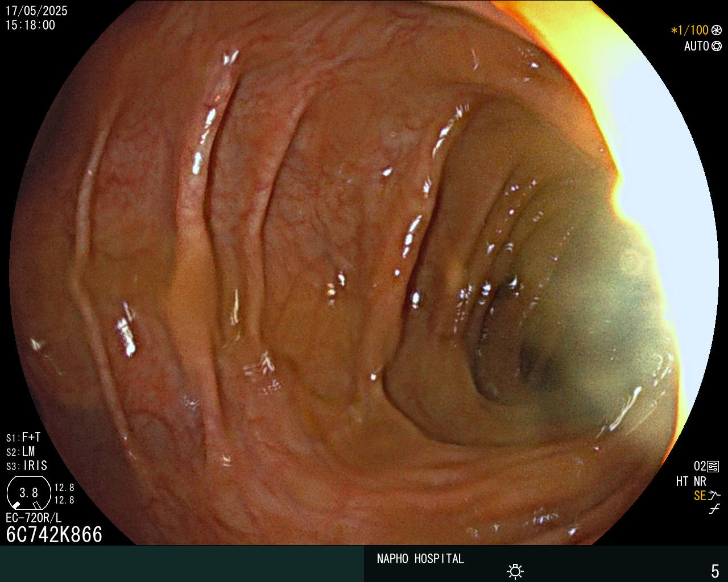Click the date 17/05/2025
728x582 pixels.
pyautogui.click(x=36, y=11)
